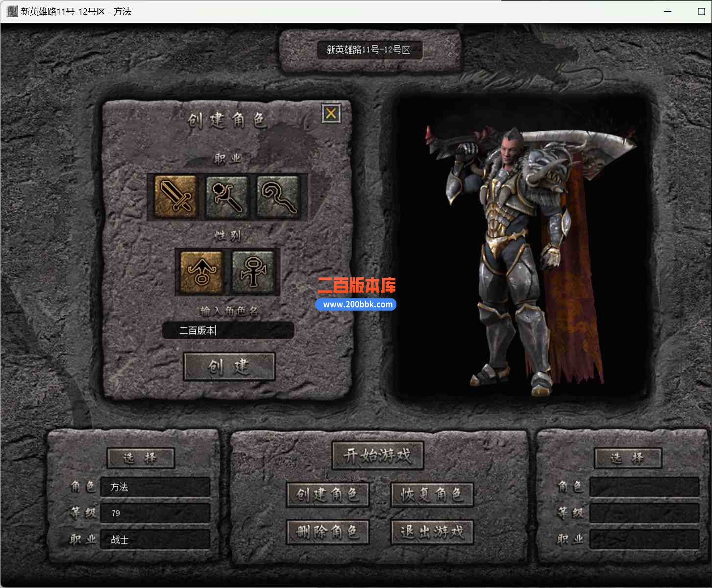Click 选择 in the right character slot
This screenshot has width=712, height=588.
point(628,458)
